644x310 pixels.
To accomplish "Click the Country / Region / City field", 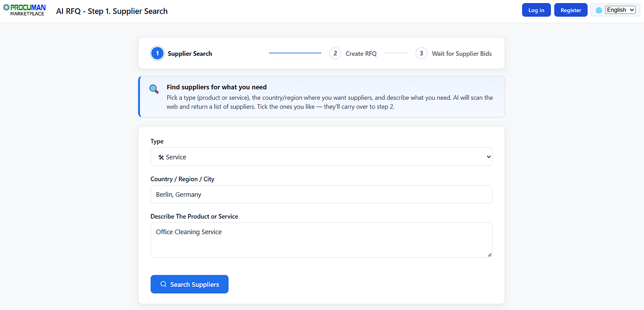I will click(321, 195).
